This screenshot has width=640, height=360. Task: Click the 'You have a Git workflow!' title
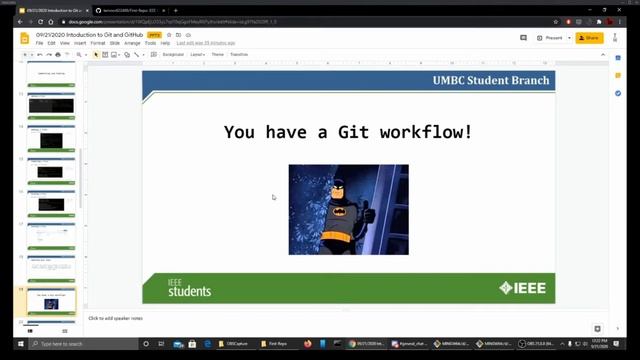click(x=348, y=132)
